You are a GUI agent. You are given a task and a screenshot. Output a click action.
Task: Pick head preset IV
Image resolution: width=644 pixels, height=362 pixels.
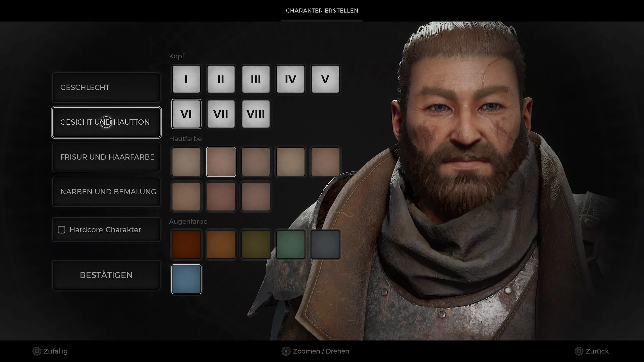tap(290, 79)
